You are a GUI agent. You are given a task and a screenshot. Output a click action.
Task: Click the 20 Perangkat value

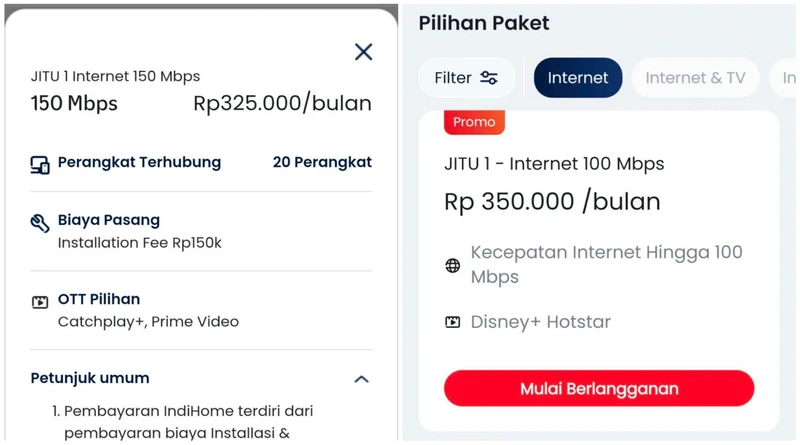(322, 162)
